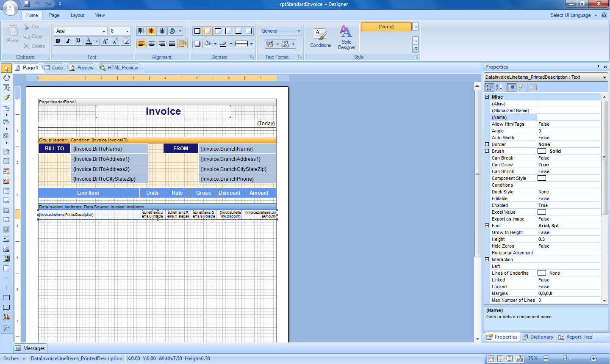Sort properties alphabetically with A-Z button
Image resolution: width=610 pixels, height=364 pixels.
[x=499, y=87]
